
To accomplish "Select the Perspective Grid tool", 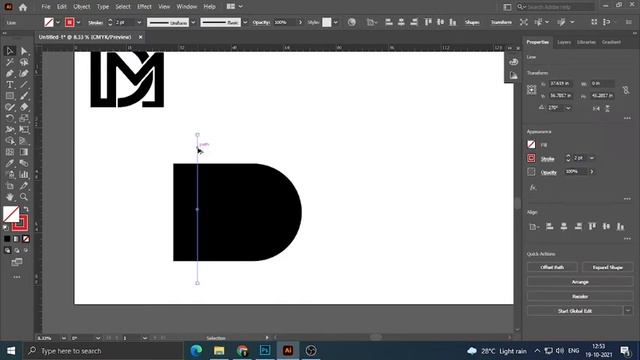I will 24,141.
